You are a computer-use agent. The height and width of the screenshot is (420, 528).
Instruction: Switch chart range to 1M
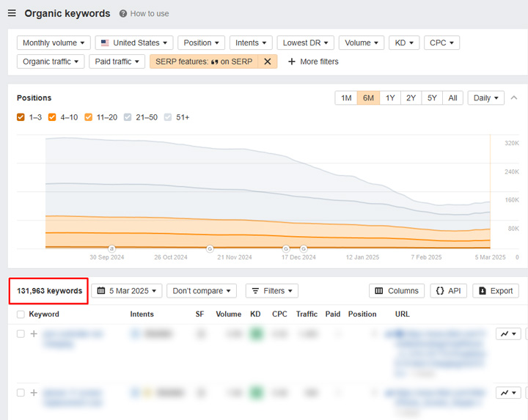pyautogui.click(x=346, y=98)
